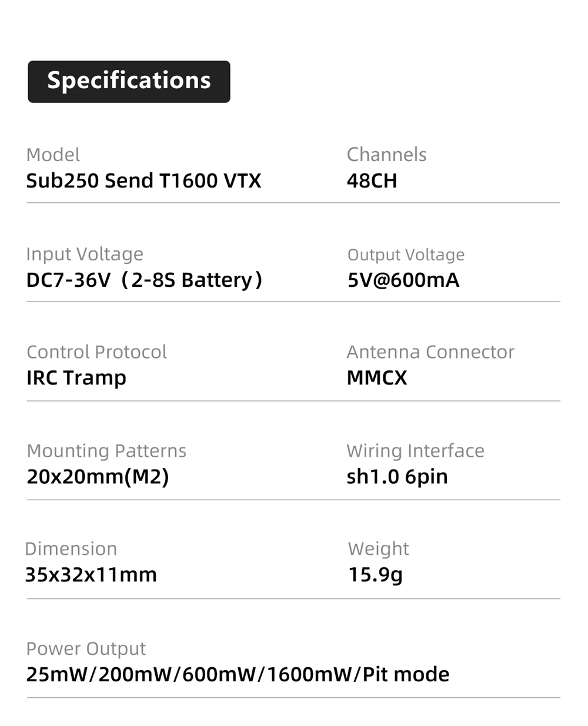588x726 pixels.
Task: Select the Mounting Patterns label
Action: (x=106, y=451)
